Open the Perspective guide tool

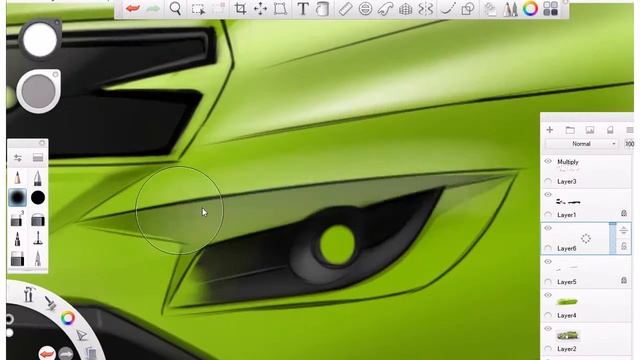[x=405, y=9]
